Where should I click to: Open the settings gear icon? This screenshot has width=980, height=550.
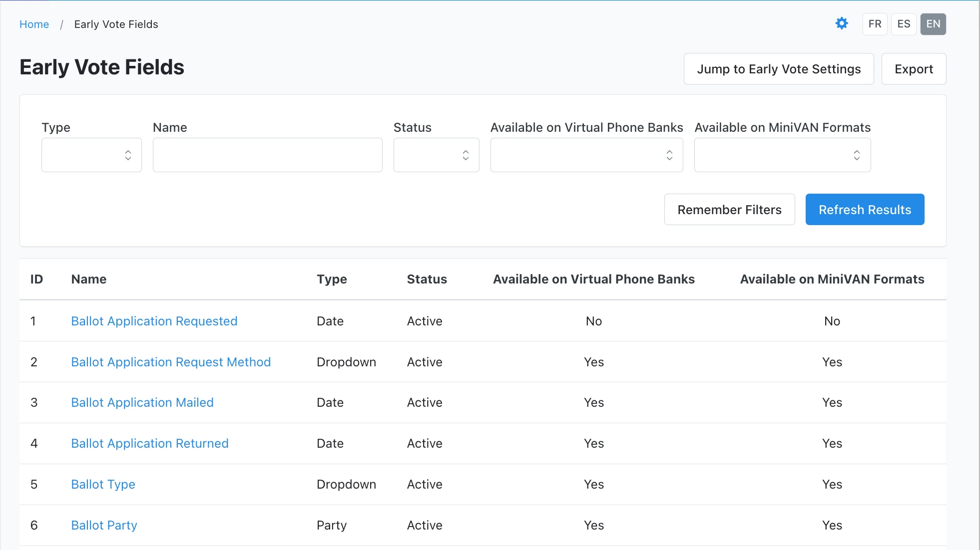pos(842,23)
